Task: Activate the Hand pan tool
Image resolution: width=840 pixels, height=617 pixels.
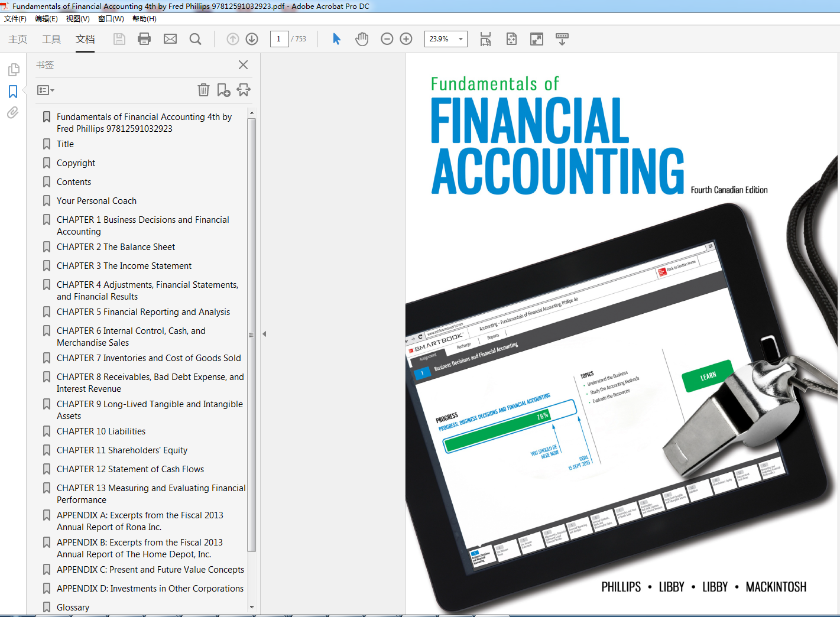Action: coord(362,39)
